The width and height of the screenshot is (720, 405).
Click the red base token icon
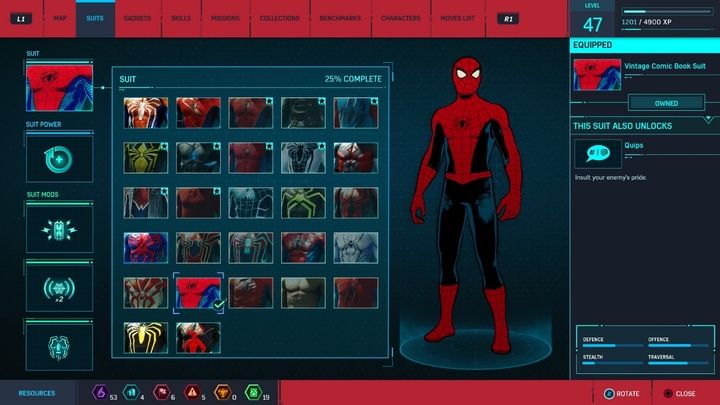(x=162, y=393)
